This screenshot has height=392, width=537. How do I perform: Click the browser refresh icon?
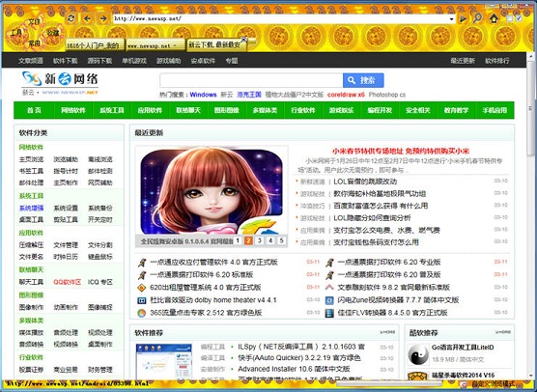point(71,18)
